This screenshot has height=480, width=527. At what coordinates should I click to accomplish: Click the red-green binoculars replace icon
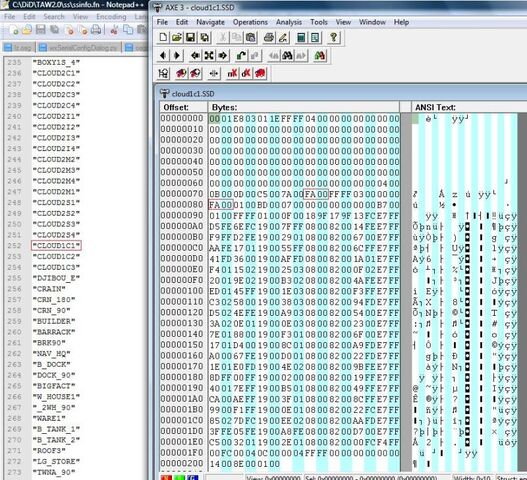[x=320, y=55]
